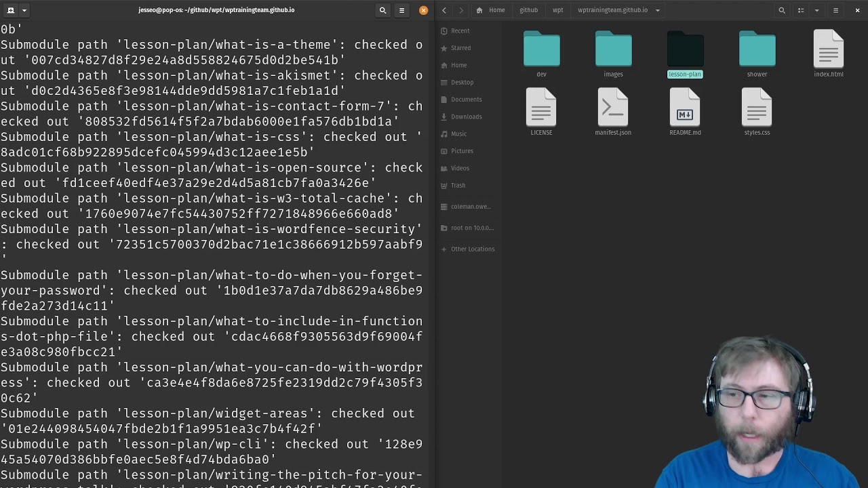Open Videos in the sidebar
The width and height of the screenshot is (868, 488).
[460, 168]
